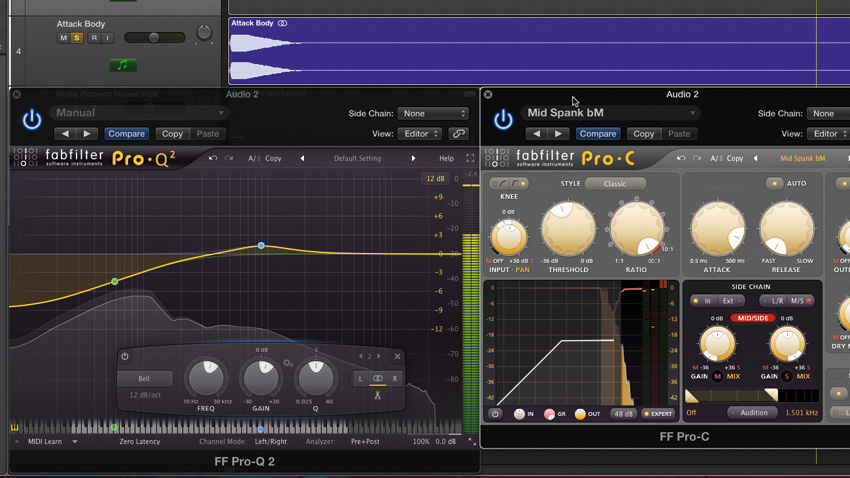Screen dimensions: 850x478
Task: Click Copy button in Pro-Q window header
Action: point(172,134)
